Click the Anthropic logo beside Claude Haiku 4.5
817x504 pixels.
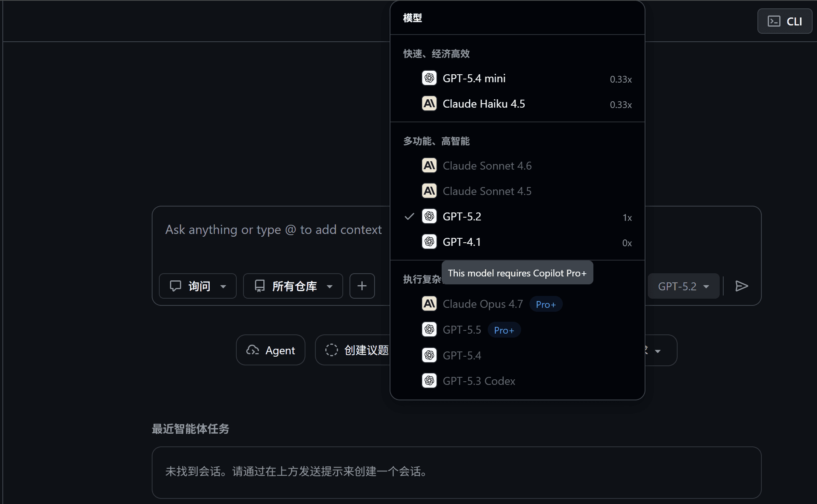tap(429, 103)
